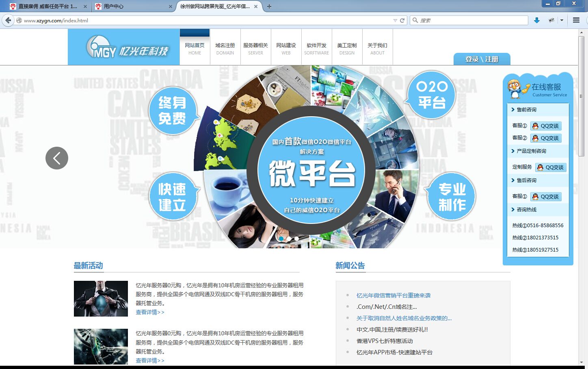This screenshot has width=588, height=369.
Task: Click the QQ交谈 icon beside 客服①
Action: 546,126
